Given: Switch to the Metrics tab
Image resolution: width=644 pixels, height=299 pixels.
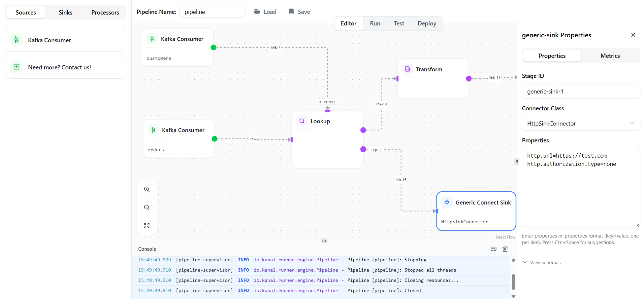Looking at the screenshot, I should point(610,56).
